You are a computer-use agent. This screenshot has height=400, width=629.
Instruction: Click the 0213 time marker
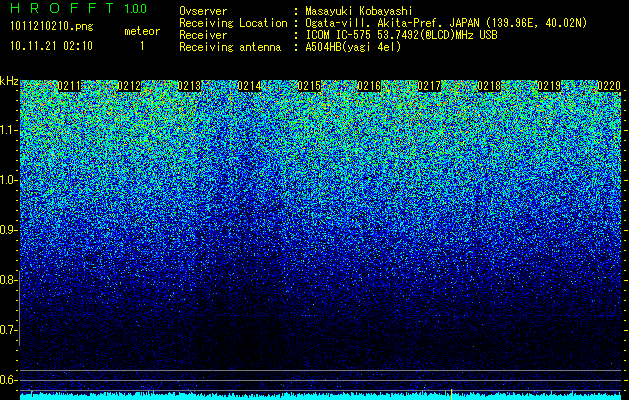(x=189, y=86)
